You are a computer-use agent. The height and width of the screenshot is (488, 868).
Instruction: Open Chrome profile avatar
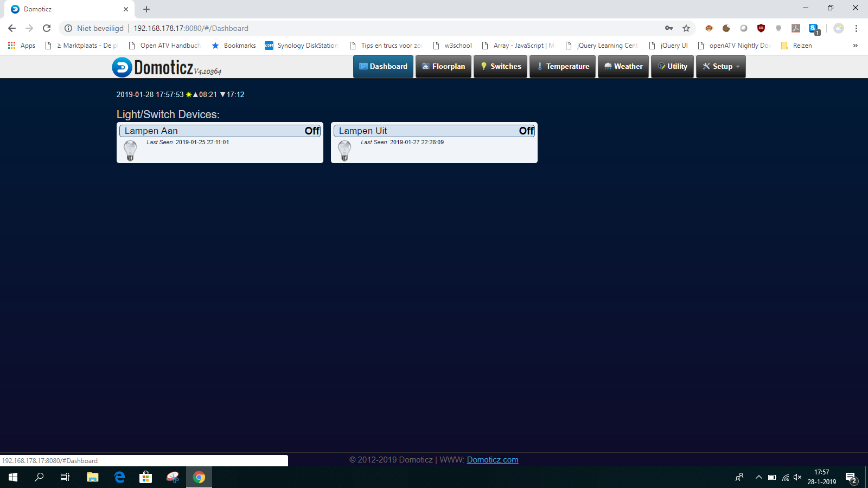(839, 28)
